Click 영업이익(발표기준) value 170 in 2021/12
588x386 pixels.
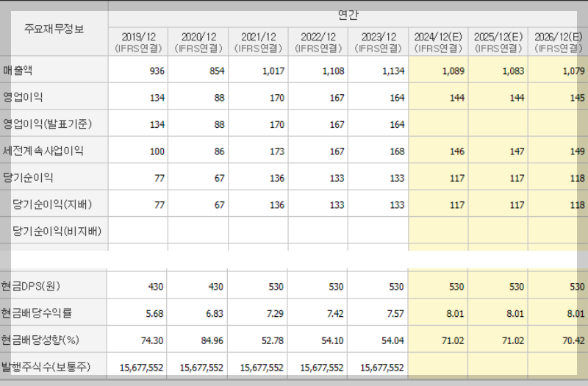pyautogui.click(x=277, y=124)
